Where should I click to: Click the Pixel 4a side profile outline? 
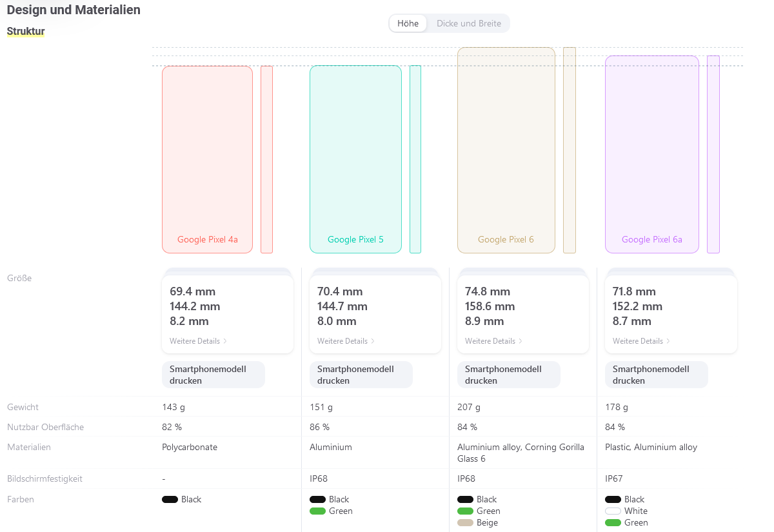tap(266, 159)
